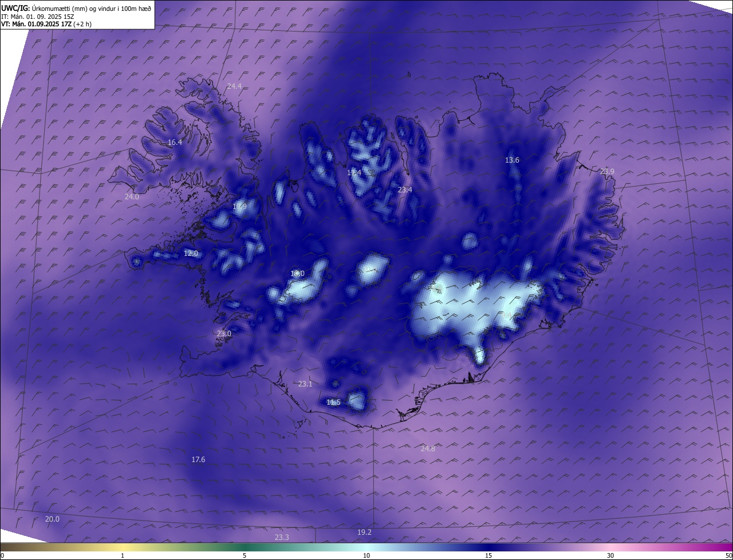Click the 10.9 value label
Screen dimensions: 733x560
[239, 207]
